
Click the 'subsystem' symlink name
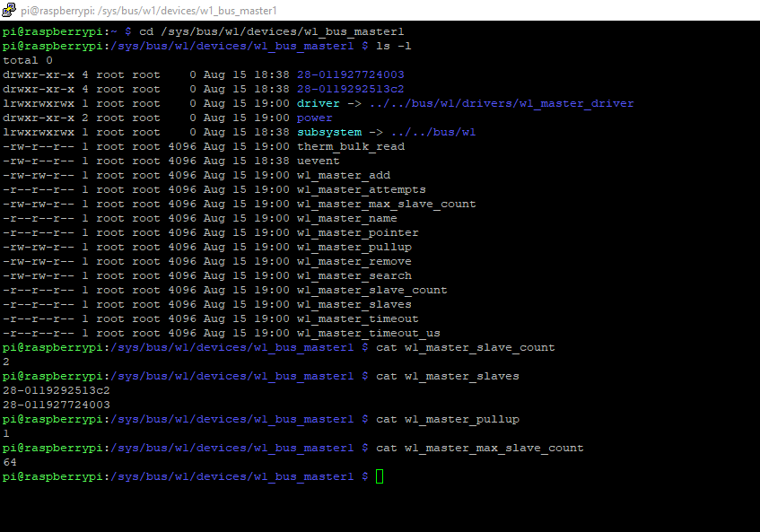pyautogui.click(x=329, y=132)
